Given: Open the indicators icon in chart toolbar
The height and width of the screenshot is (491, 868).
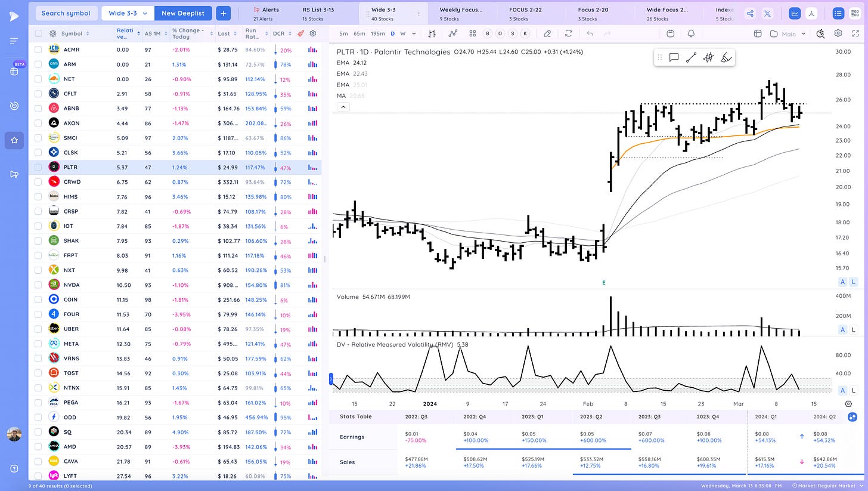Looking at the screenshot, I should 452,33.
